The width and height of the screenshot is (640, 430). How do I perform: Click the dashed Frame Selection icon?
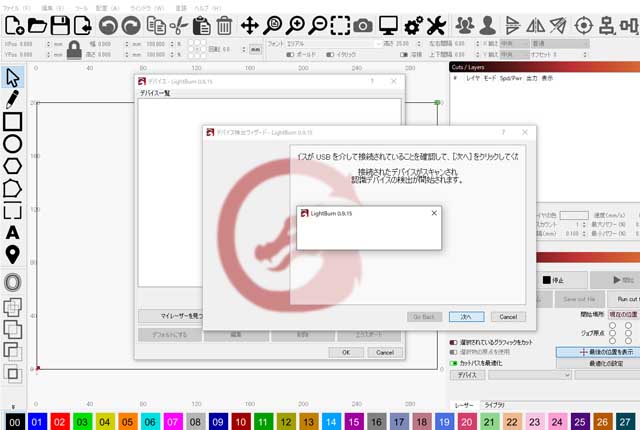(x=340, y=26)
